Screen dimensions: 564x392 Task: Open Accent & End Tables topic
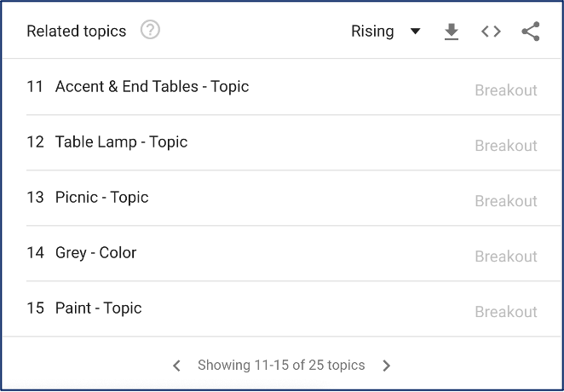pyautogui.click(x=152, y=87)
